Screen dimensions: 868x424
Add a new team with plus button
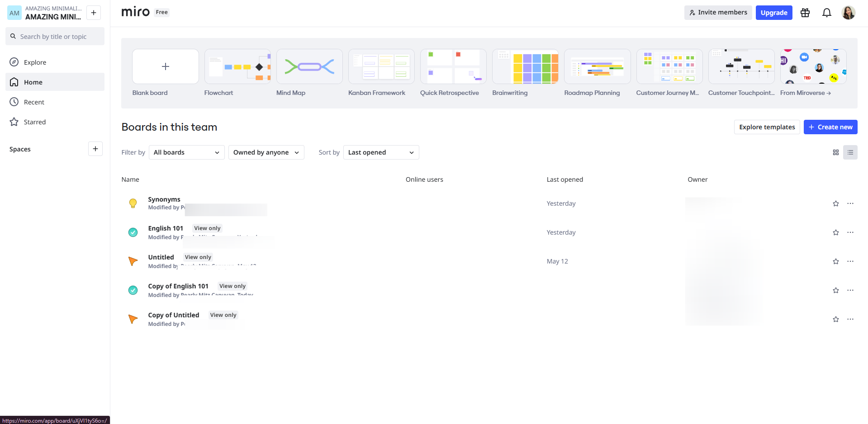click(94, 13)
